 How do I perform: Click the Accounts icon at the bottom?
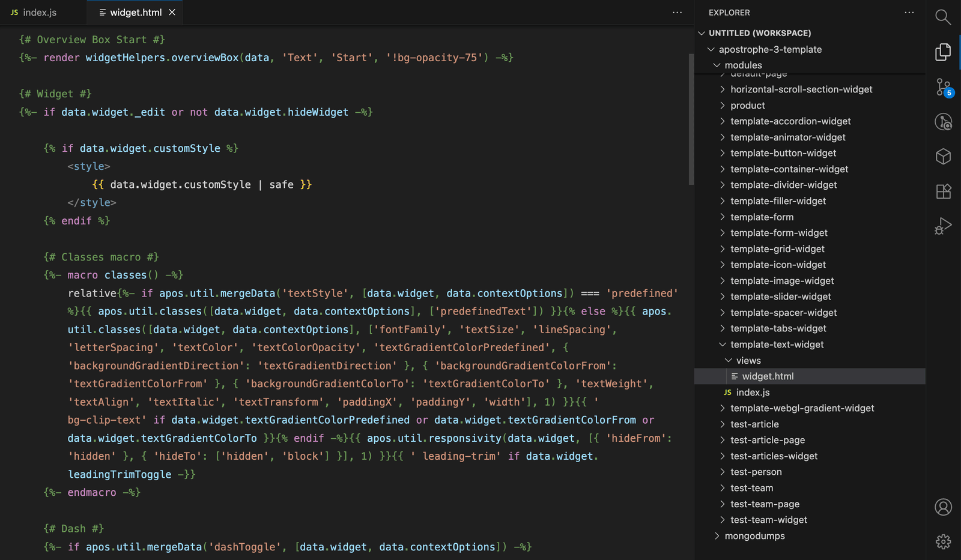point(943,507)
